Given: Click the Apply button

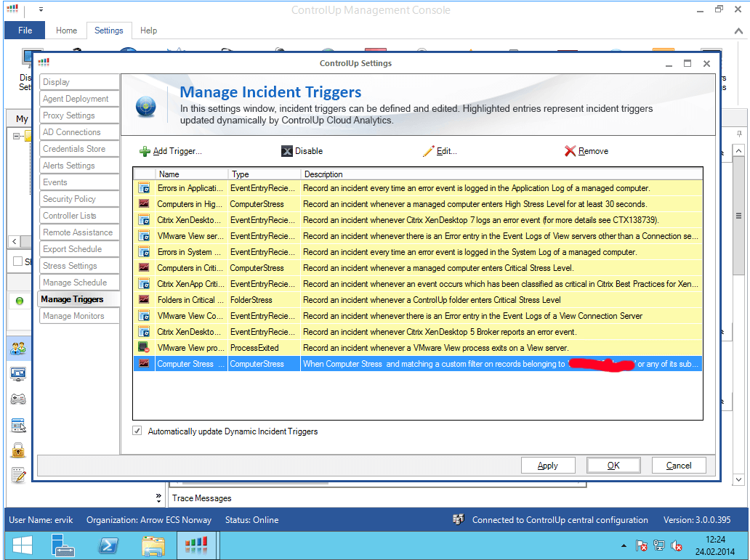Looking at the screenshot, I should pos(548,466).
